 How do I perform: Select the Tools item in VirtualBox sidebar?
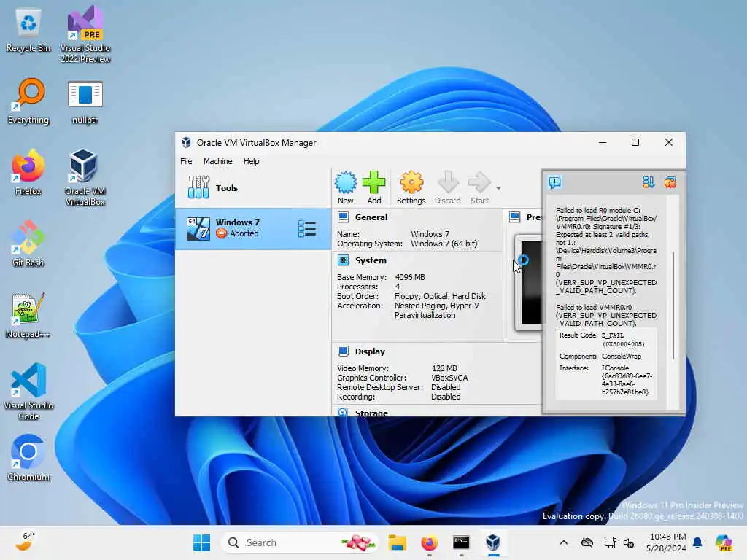pos(253,187)
